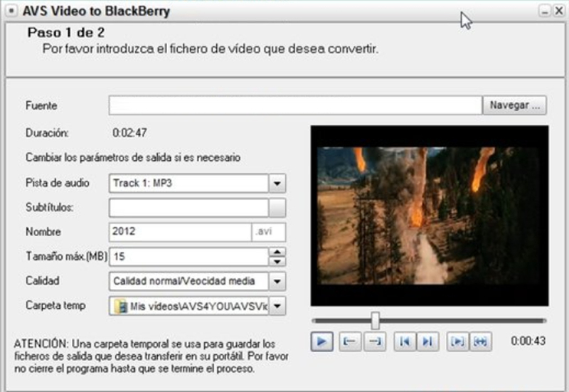This screenshot has height=392, width=569.
Task: Close the AVS Video to BlackBerry window
Action: coord(559,11)
